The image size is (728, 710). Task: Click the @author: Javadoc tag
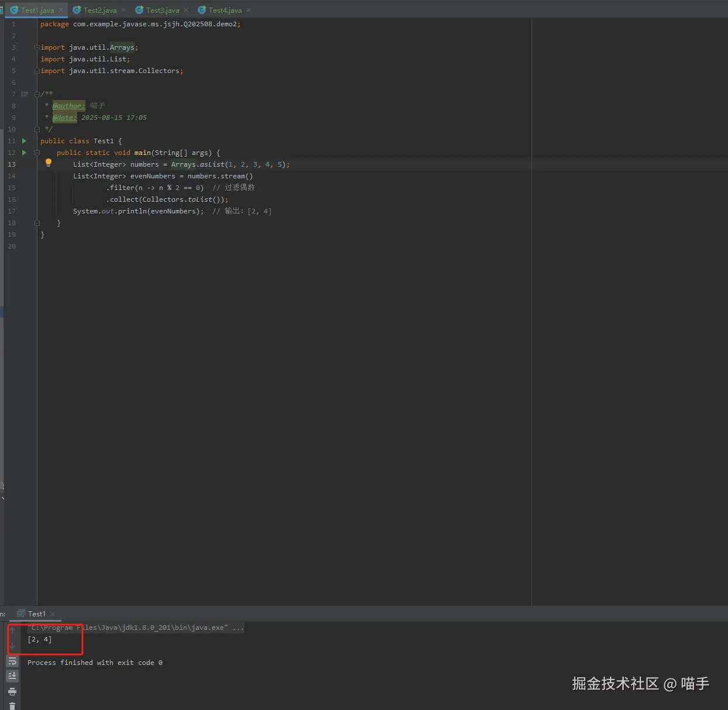click(68, 106)
